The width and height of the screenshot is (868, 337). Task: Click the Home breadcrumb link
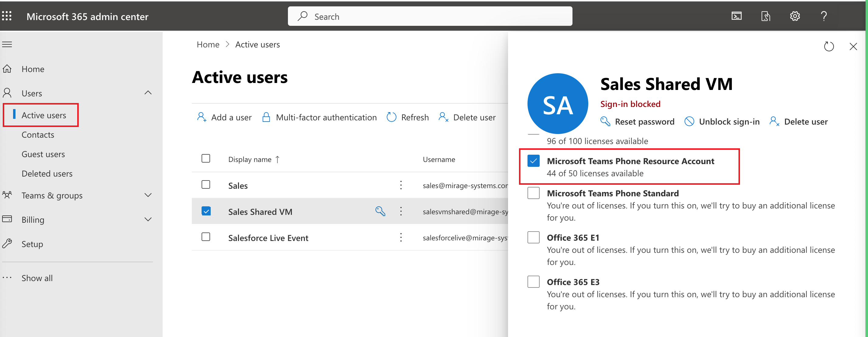point(208,44)
